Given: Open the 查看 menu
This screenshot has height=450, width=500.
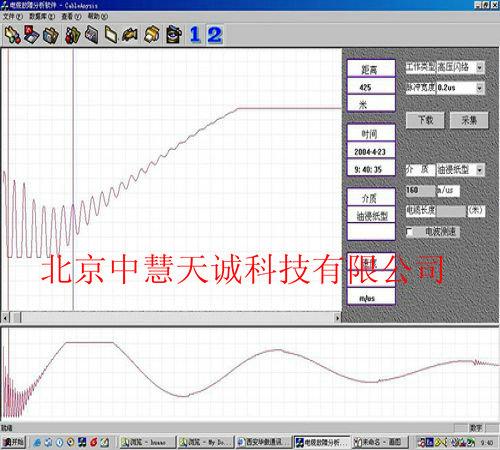Looking at the screenshot, I should pyautogui.click(x=71, y=16).
